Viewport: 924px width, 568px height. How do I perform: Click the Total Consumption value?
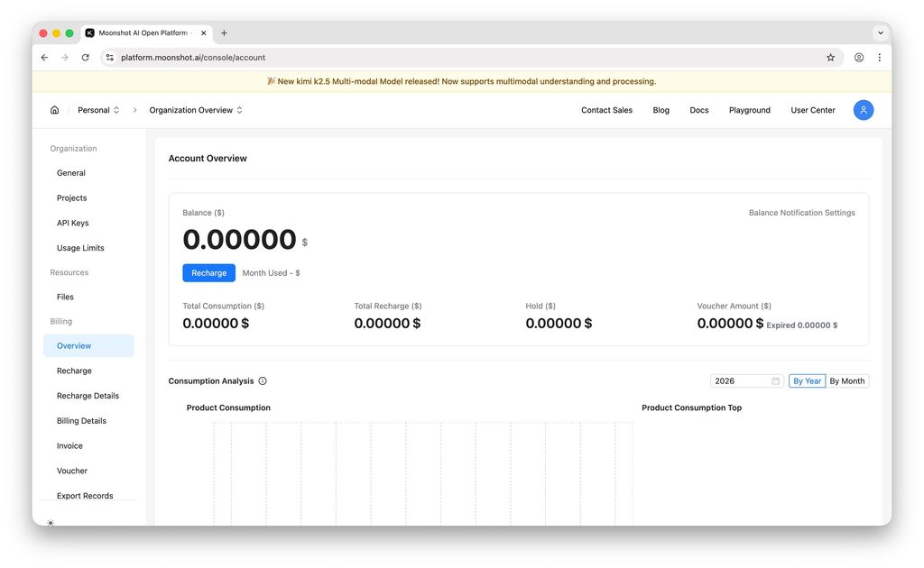pyautogui.click(x=216, y=323)
